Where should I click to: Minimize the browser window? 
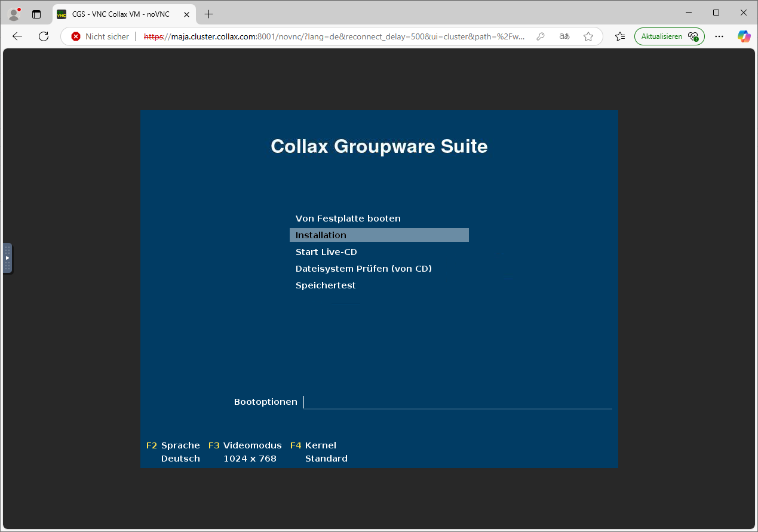click(x=689, y=13)
